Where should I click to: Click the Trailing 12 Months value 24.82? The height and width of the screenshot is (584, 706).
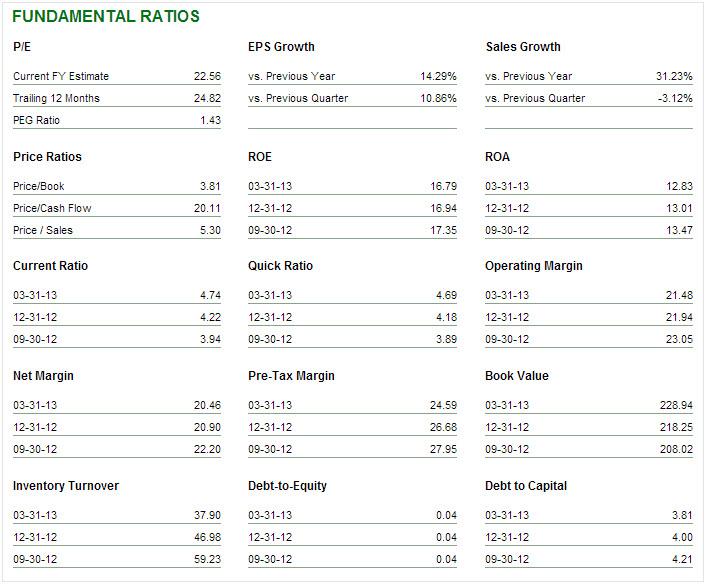[x=208, y=98]
